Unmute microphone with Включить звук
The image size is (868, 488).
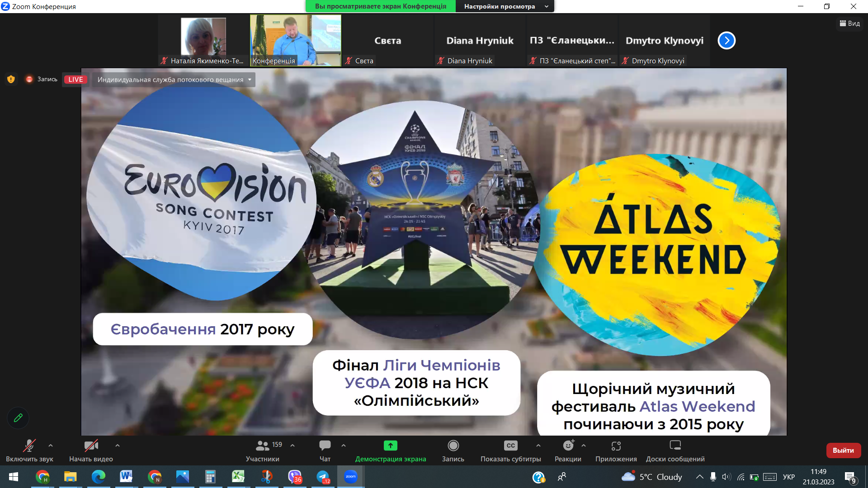pyautogui.click(x=29, y=446)
